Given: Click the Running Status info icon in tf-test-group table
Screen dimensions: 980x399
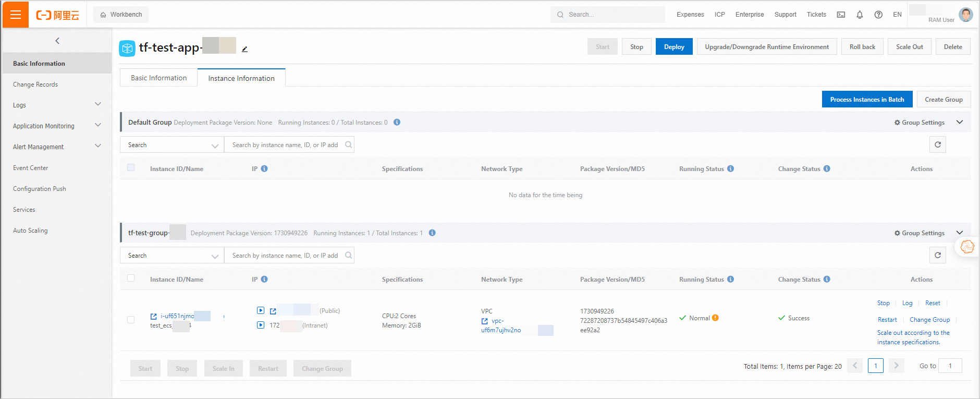Looking at the screenshot, I should point(730,279).
